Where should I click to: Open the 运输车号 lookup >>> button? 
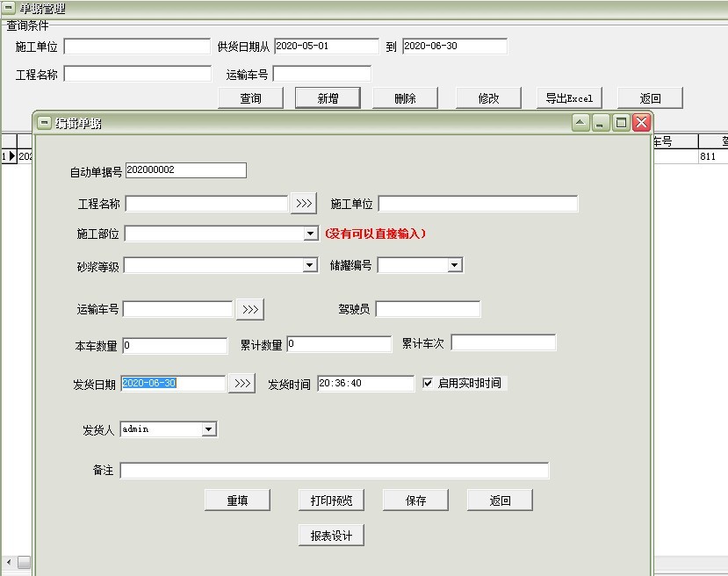[x=250, y=310]
